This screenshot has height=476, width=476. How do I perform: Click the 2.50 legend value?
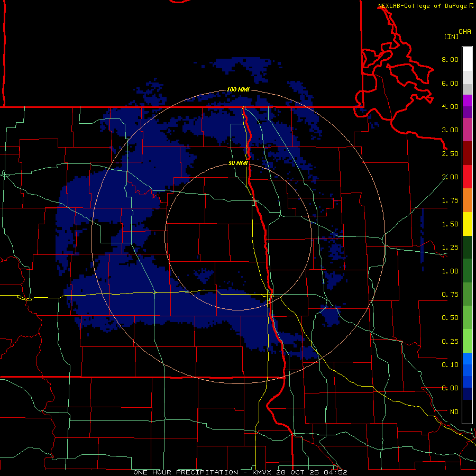point(450,153)
